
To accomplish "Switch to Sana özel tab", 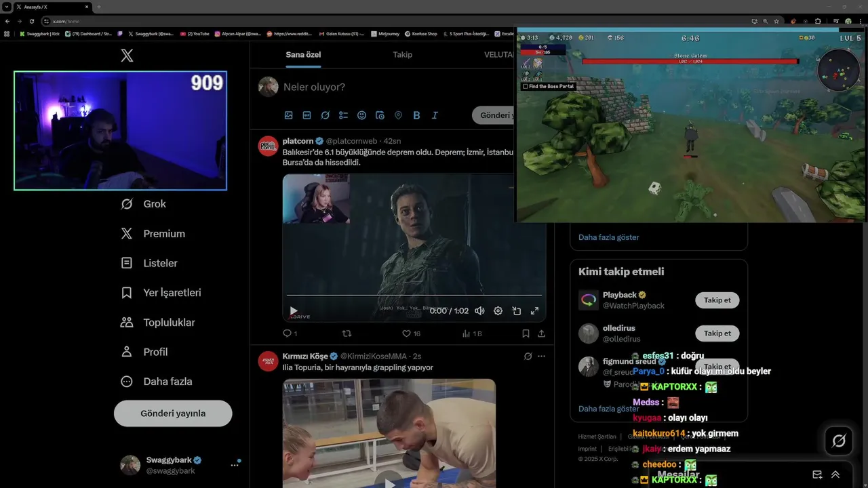I will click(303, 55).
